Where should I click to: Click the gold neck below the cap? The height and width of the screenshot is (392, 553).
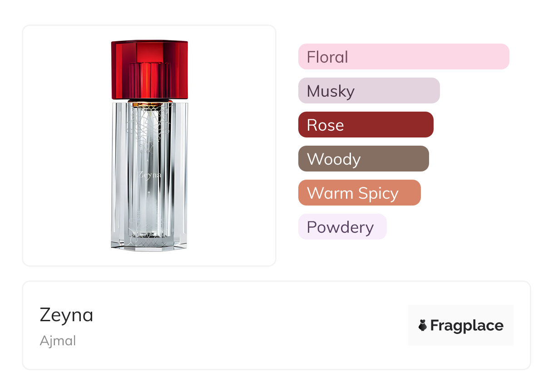149,101
